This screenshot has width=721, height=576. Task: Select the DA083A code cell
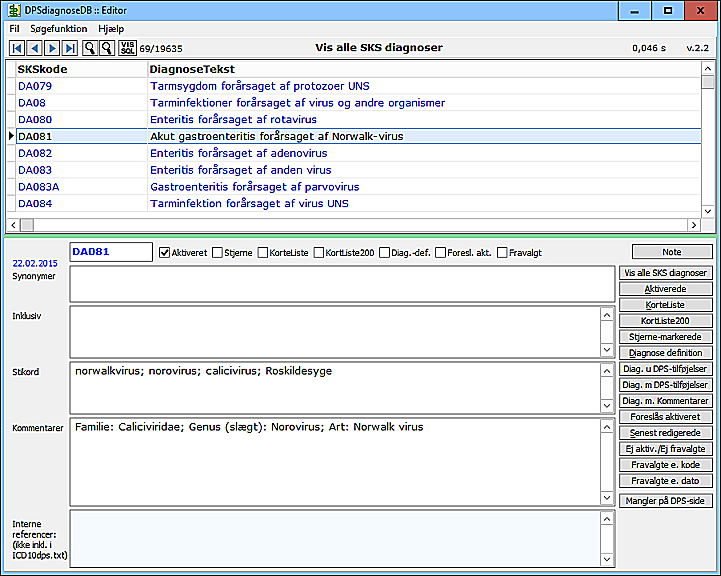point(81,187)
